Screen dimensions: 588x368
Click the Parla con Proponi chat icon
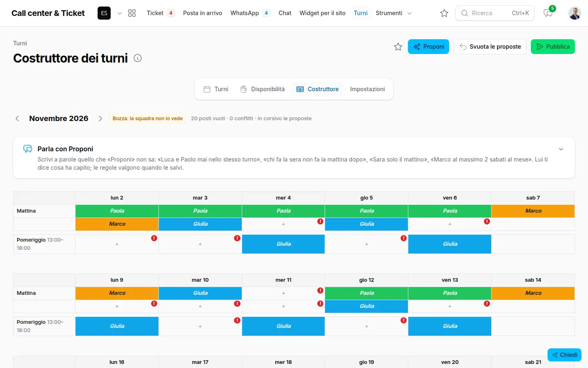[x=28, y=149]
